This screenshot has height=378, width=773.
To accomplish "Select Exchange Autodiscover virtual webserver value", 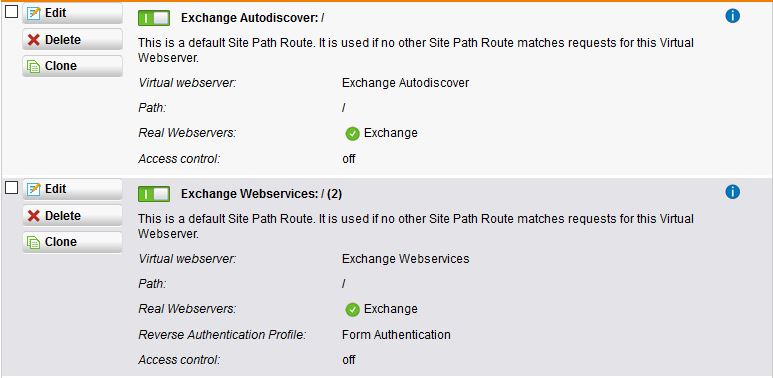I will pos(405,83).
